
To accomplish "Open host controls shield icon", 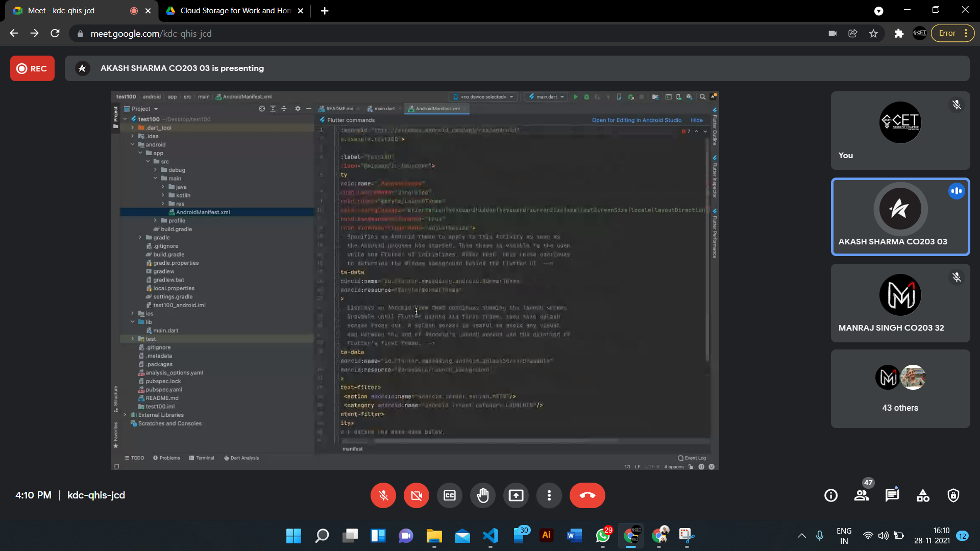I will (953, 495).
